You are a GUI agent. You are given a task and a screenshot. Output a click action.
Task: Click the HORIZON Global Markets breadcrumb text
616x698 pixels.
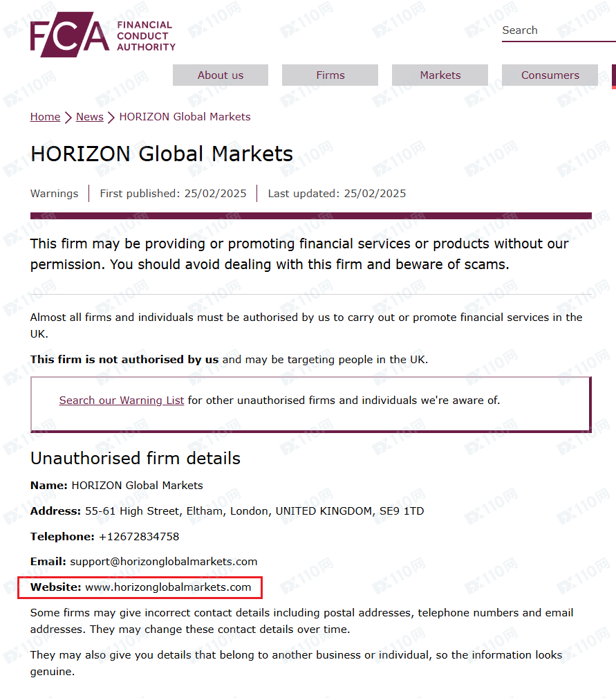[x=185, y=117]
